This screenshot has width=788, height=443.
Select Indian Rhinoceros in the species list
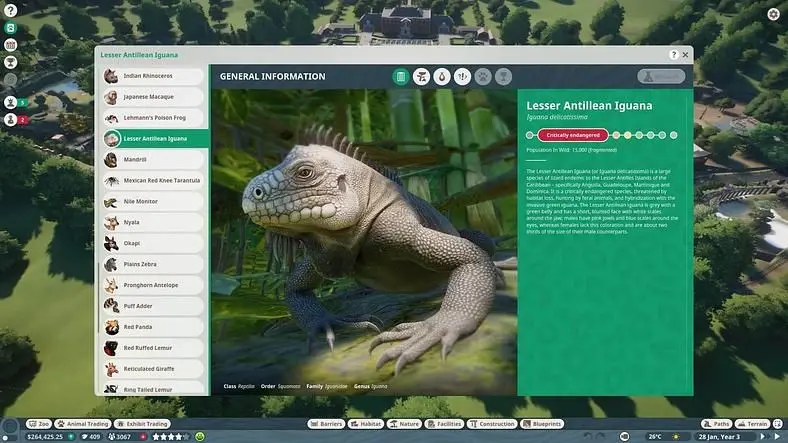(x=153, y=76)
